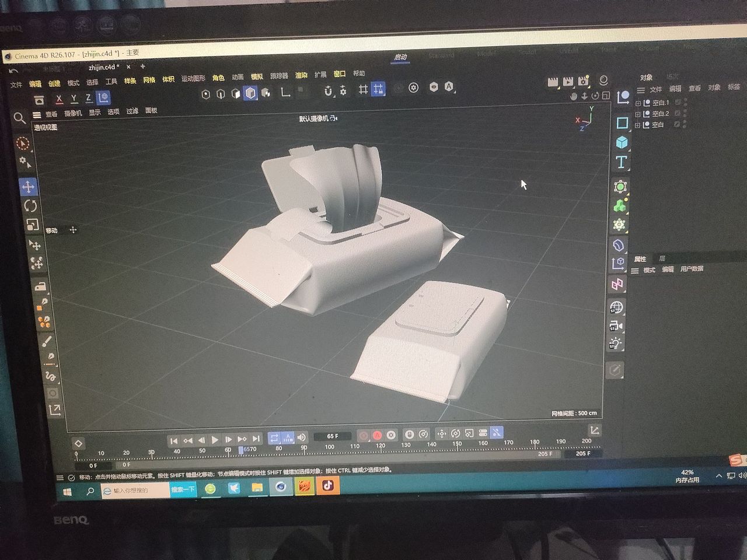Click the viewport pan hand icon
Screen dimensions: 747x560
[x=574, y=96]
